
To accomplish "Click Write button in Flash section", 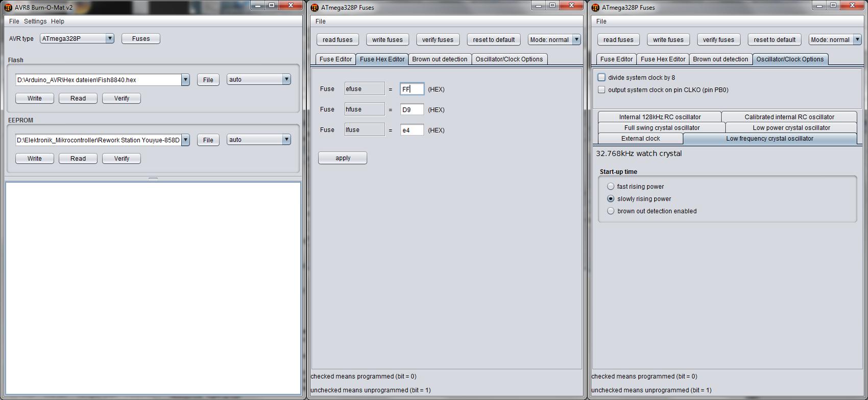I will click(35, 98).
